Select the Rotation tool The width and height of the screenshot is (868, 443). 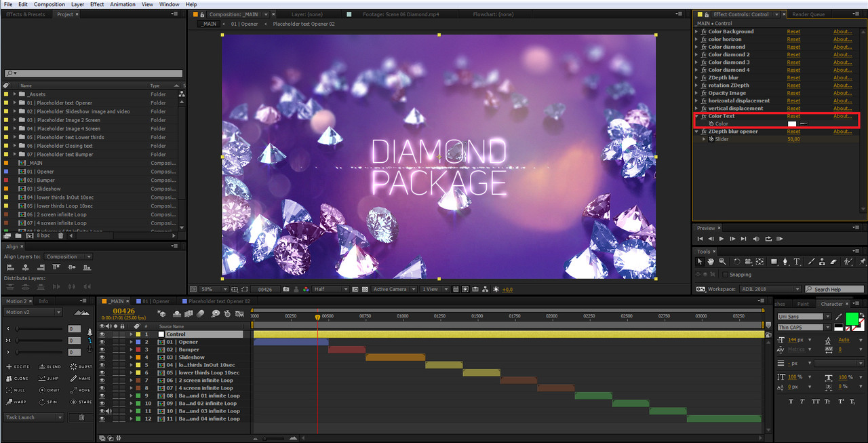[737, 261]
